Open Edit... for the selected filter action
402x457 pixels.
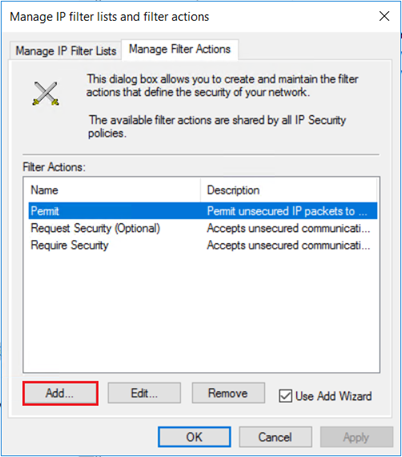coord(144,393)
